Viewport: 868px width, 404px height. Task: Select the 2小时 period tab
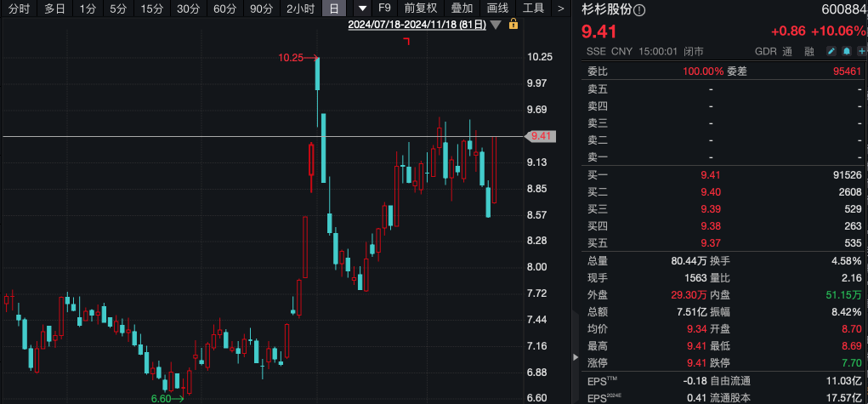(x=301, y=9)
